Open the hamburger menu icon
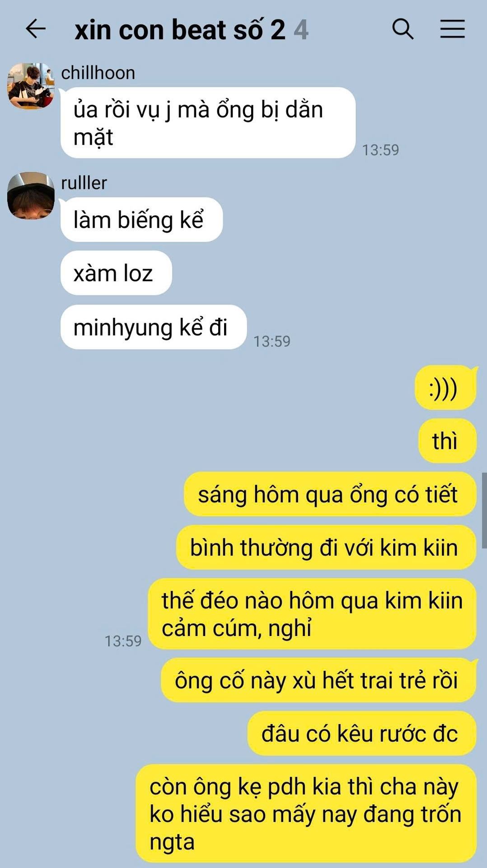This screenshot has width=487, height=868. click(453, 29)
